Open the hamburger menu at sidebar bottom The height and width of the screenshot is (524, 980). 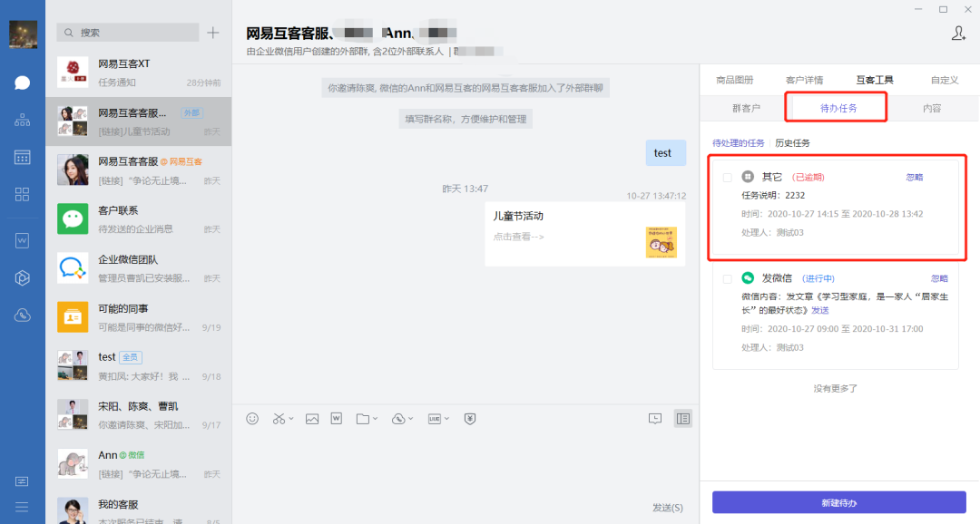pyautogui.click(x=22, y=507)
